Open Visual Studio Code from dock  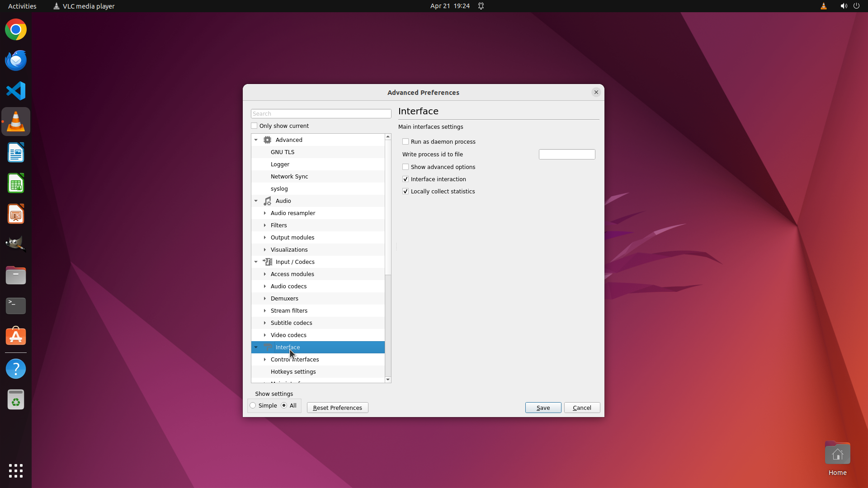[16, 91]
